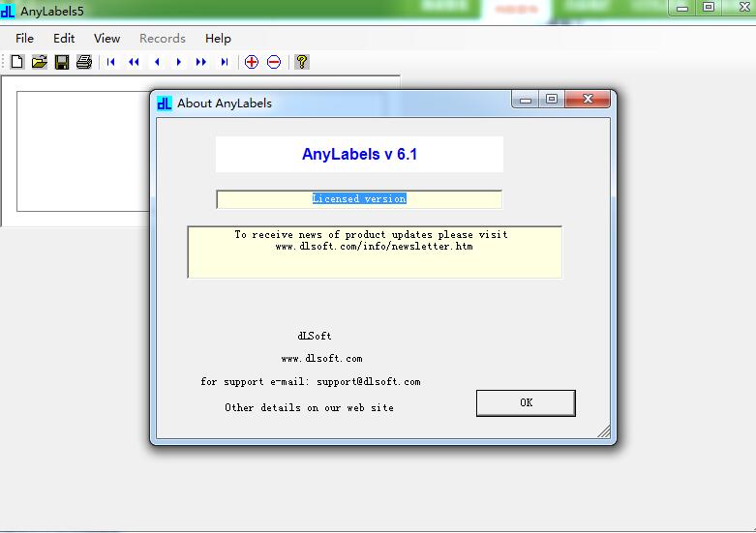Image resolution: width=756 pixels, height=533 pixels.
Task: Click the New document toolbar icon
Action: (x=17, y=62)
